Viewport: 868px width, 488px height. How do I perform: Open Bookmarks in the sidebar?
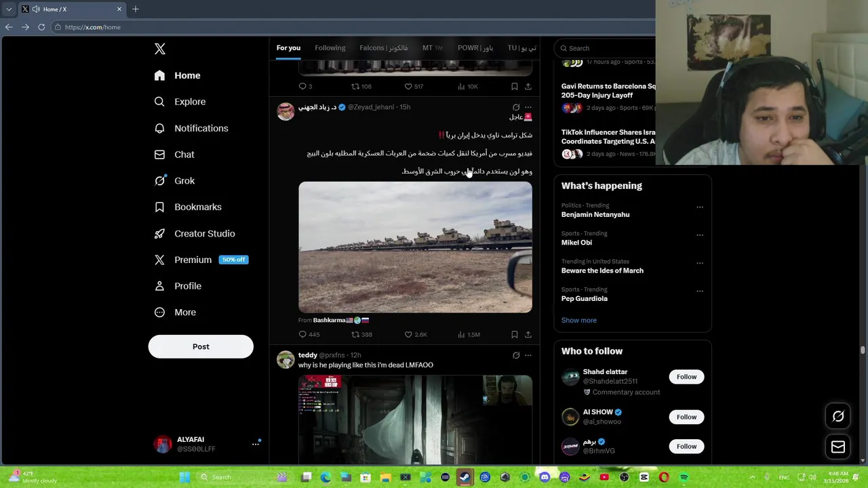coord(188,207)
